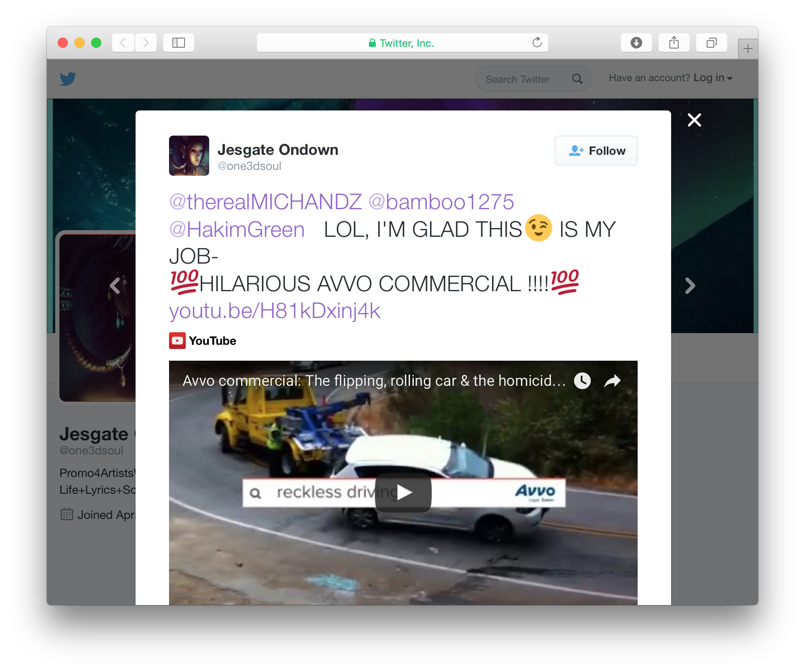Click the Jesgate Ondown name in tweet
The image size is (805, 672).
[278, 150]
